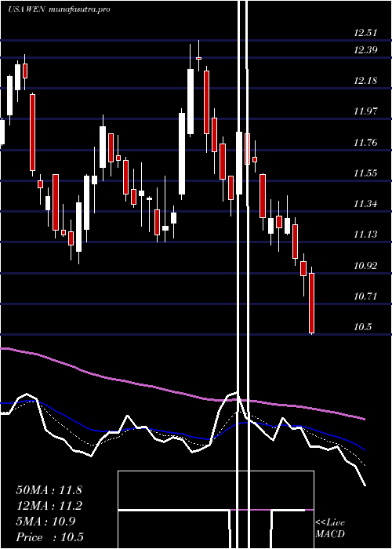Click the 10.92 price level label
This screenshot has height=549, width=392.
pyautogui.click(x=365, y=265)
